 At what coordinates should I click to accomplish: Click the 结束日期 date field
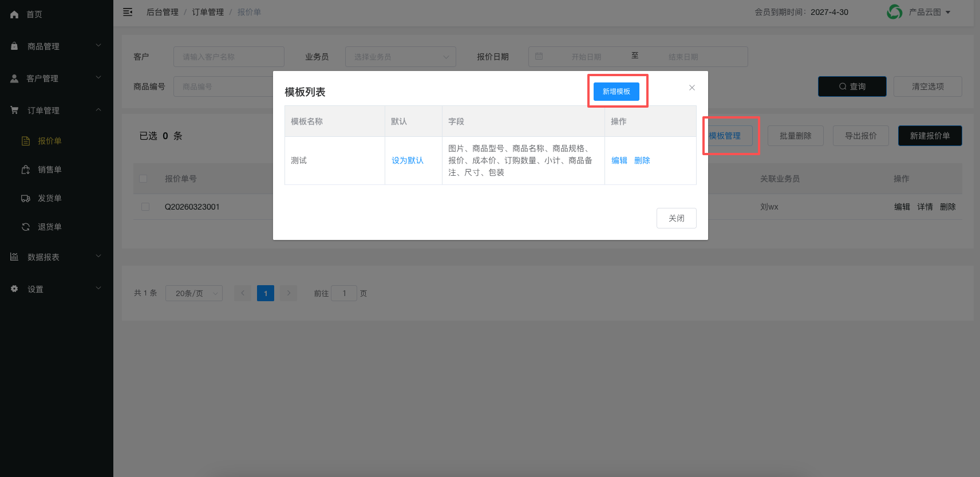coord(683,57)
